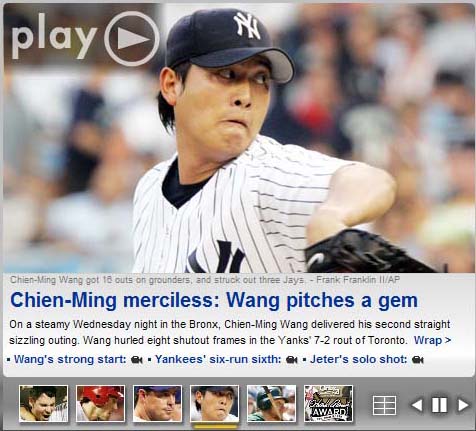The width and height of the screenshot is (476, 431).
Task: Open Jeter's solo shot link
Action: 359,359
